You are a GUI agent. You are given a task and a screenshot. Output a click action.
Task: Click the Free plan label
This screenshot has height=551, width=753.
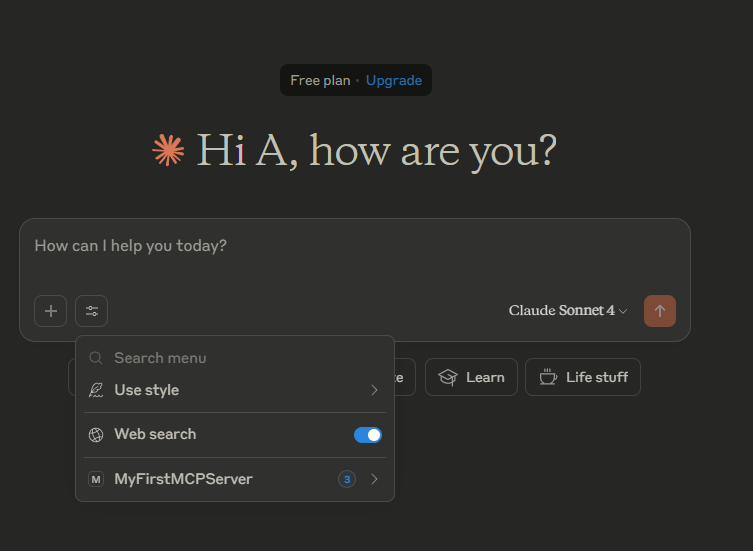(x=320, y=80)
